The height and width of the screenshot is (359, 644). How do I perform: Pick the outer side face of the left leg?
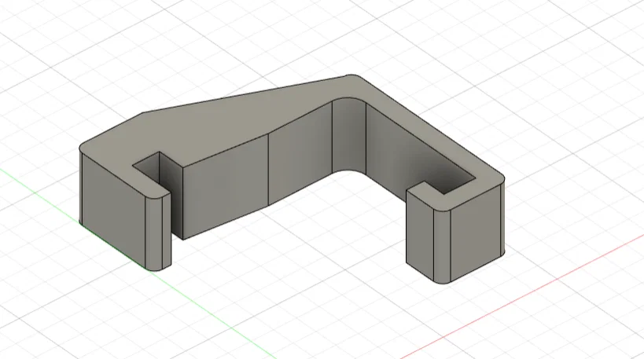pos(113,210)
